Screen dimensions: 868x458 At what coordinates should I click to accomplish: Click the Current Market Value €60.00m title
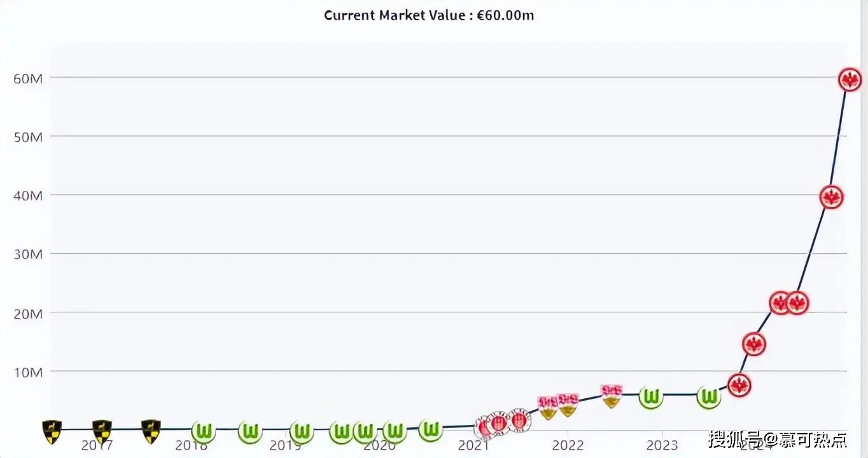pyautogui.click(x=429, y=15)
